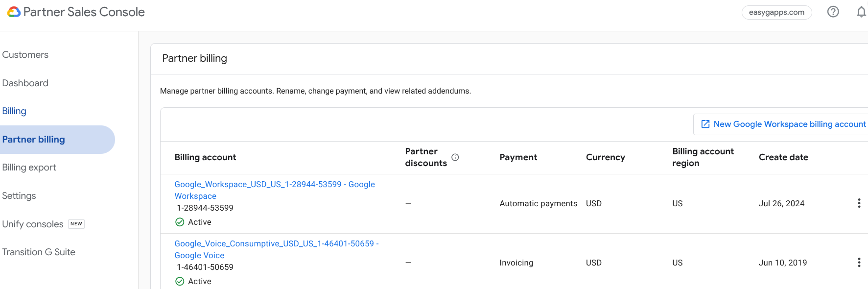Click the Google Cloud logo icon

[14, 12]
